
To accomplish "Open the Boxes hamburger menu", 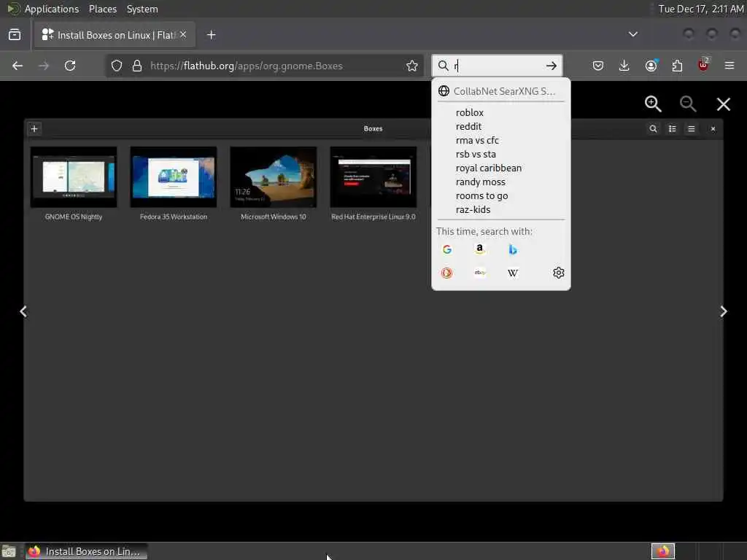I will click(x=692, y=128).
